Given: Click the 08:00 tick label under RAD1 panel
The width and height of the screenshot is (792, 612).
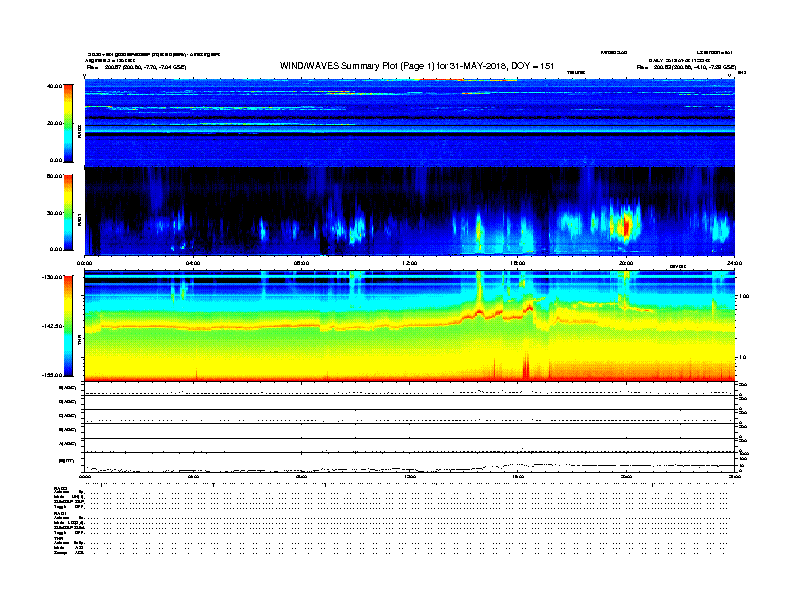Looking at the screenshot, I should pos(301,263).
